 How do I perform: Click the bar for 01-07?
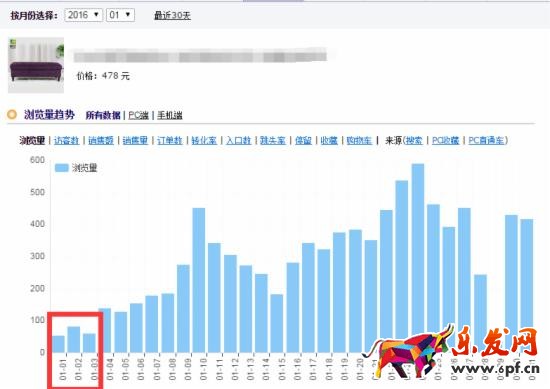pyautogui.click(x=152, y=324)
